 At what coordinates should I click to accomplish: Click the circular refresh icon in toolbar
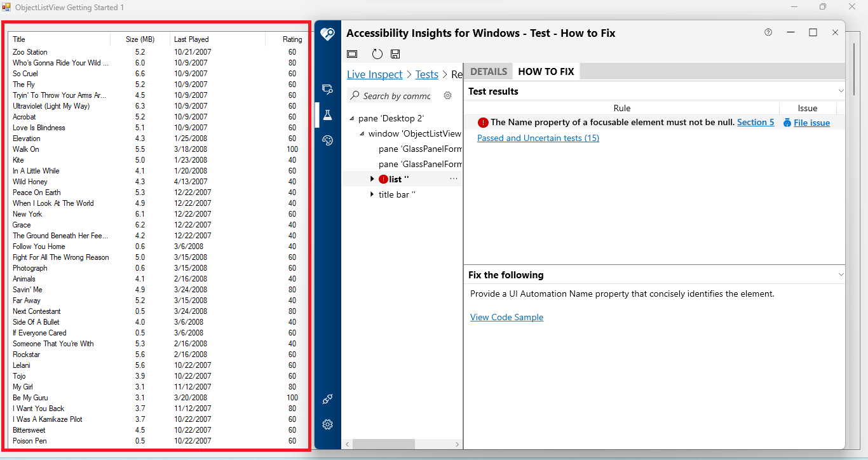377,54
